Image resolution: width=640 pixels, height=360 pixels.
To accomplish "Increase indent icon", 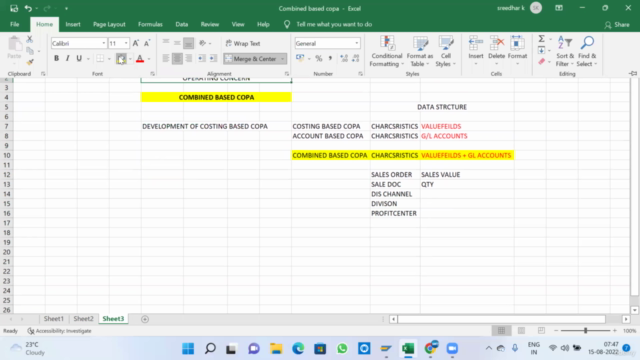I will pos(213,59).
